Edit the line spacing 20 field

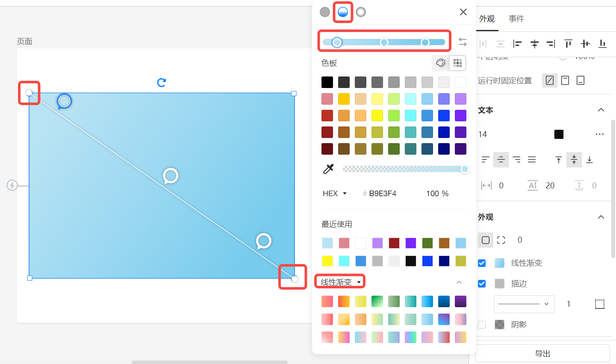click(550, 185)
